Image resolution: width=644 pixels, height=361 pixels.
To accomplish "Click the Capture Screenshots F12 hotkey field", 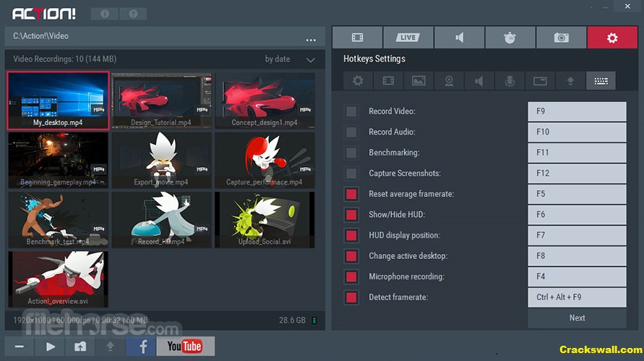I will click(x=577, y=173).
